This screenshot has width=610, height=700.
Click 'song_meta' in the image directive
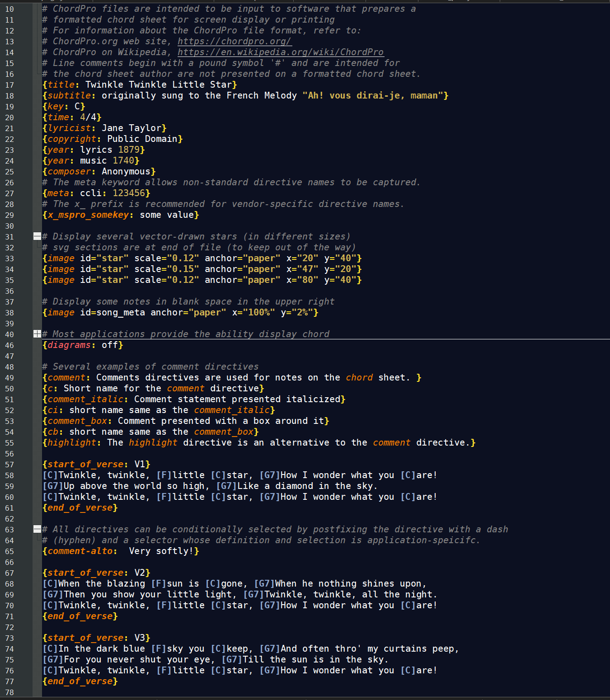[x=121, y=312]
